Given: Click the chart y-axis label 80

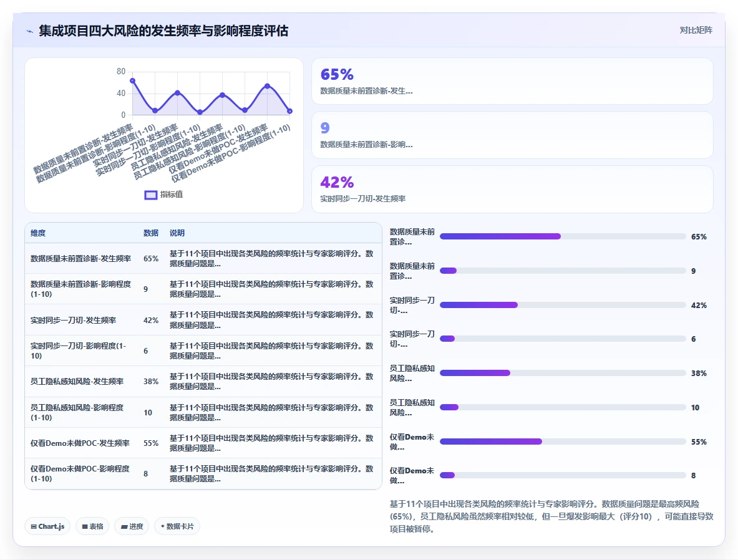Looking at the screenshot, I should pos(121,72).
